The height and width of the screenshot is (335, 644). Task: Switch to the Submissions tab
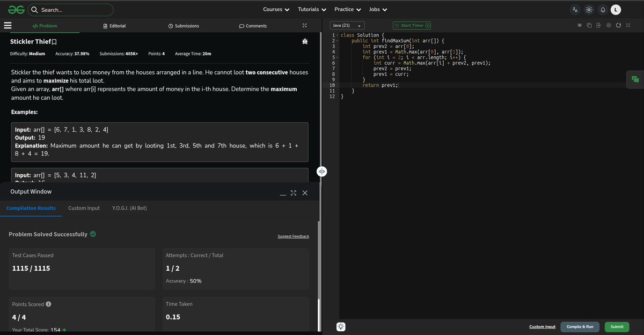184,26
